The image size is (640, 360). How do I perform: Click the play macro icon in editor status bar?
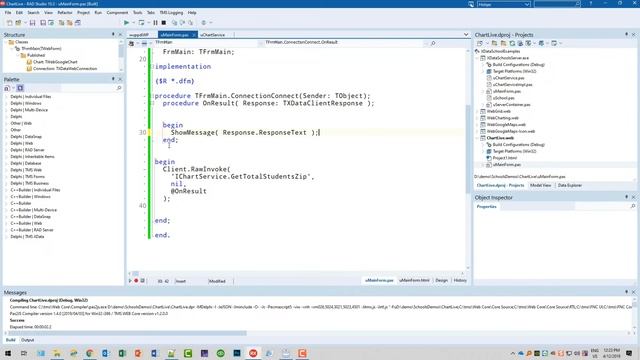[x=130, y=281]
